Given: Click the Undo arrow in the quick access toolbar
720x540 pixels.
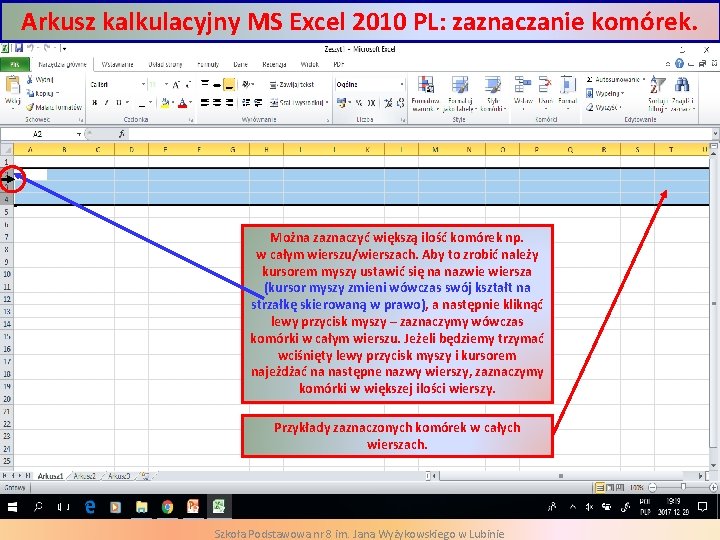Looking at the screenshot, I should coord(30,48).
